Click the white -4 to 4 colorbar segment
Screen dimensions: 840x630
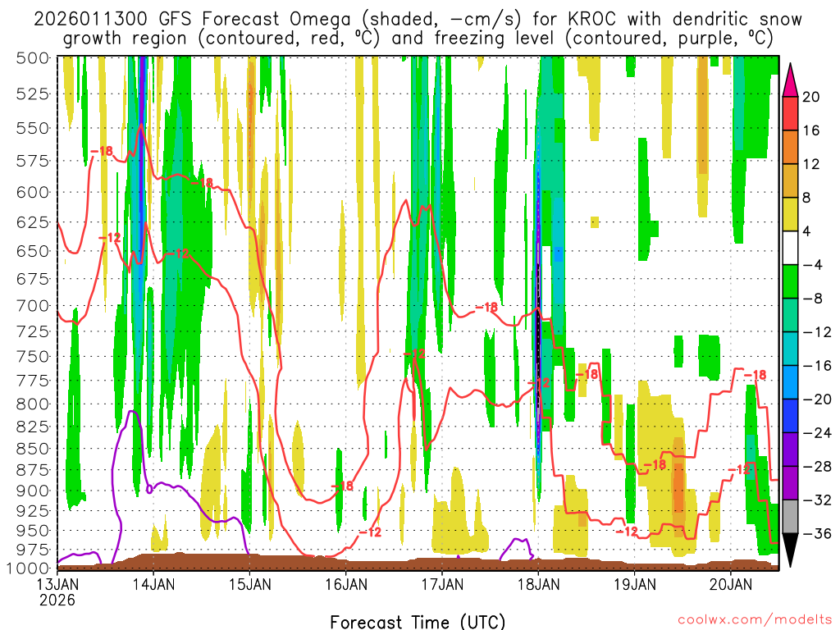point(790,248)
